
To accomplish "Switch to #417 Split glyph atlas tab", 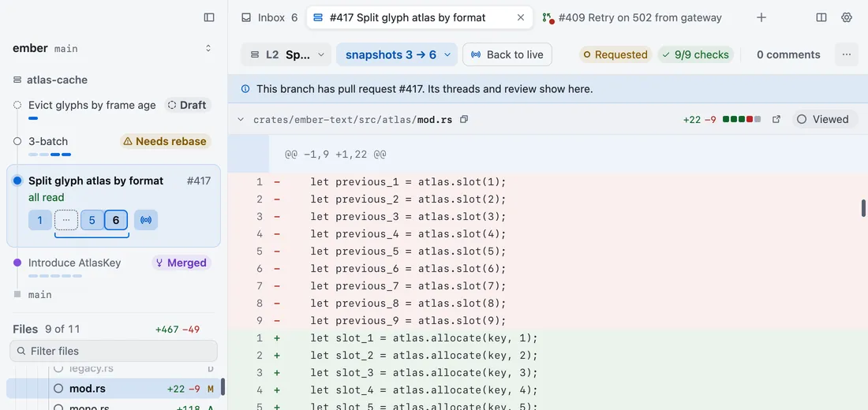I will (x=420, y=17).
